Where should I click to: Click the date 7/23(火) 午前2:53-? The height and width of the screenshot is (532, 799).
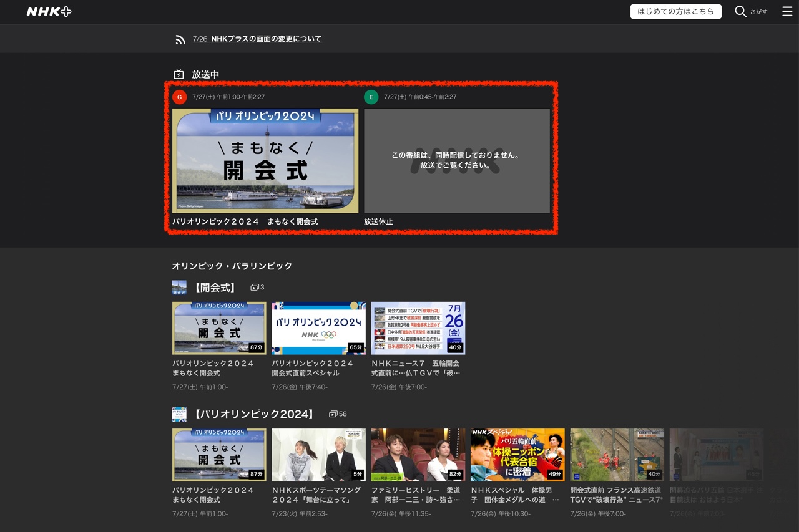pyautogui.click(x=300, y=514)
